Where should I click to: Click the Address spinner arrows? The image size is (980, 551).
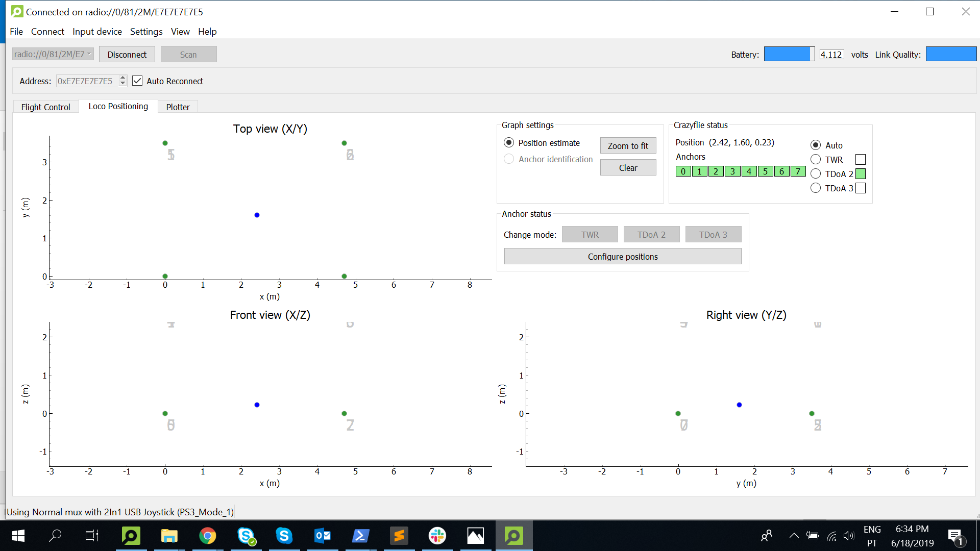(x=122, y=81)
